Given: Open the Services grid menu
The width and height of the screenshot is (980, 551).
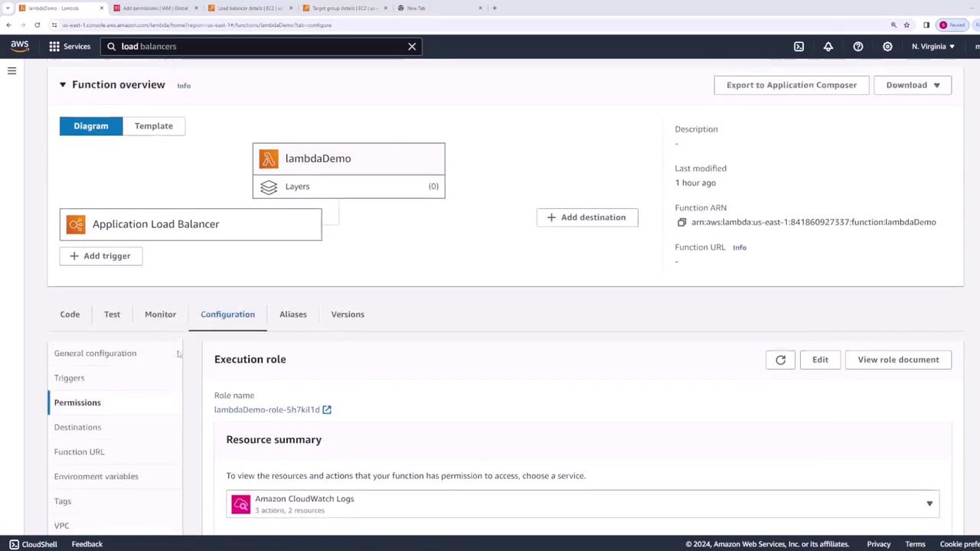Looking at the screenshot, I should pyautogui.click(x=70, y=47).
